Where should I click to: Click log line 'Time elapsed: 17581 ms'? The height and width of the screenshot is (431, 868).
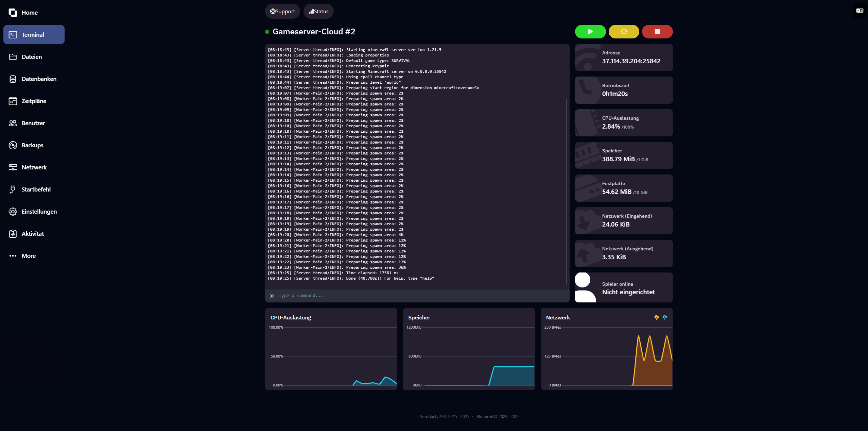(333, 273)
